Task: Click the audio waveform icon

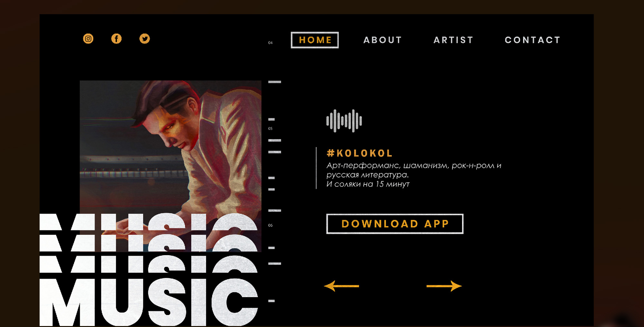Action: pos(344,121)
